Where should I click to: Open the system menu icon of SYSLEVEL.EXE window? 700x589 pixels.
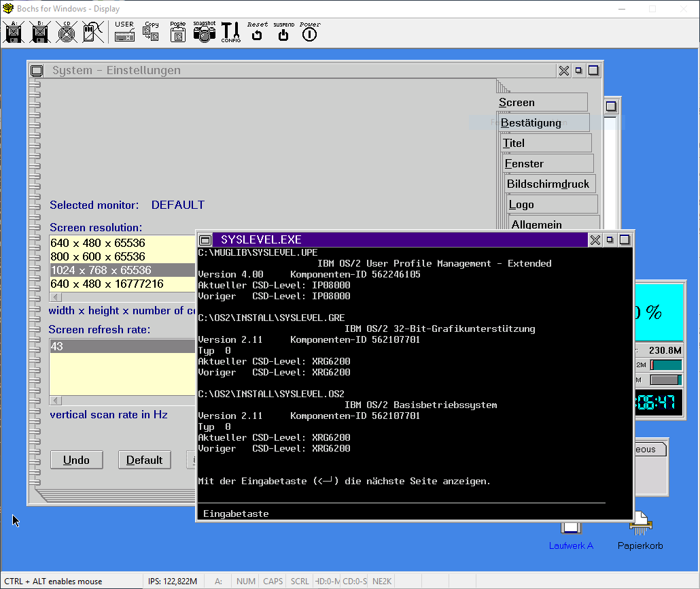tap(205, 240)
